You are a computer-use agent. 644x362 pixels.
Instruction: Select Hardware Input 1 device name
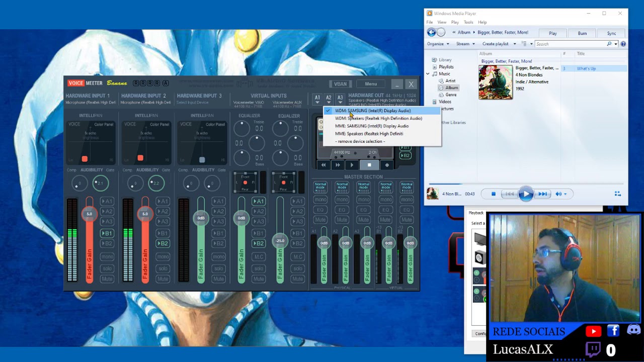[x=91, y=103]
